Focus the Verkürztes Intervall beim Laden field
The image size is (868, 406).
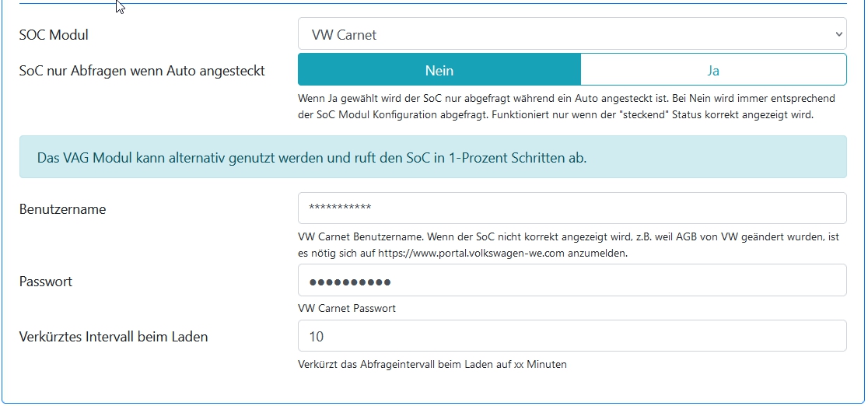click(572, 337)
